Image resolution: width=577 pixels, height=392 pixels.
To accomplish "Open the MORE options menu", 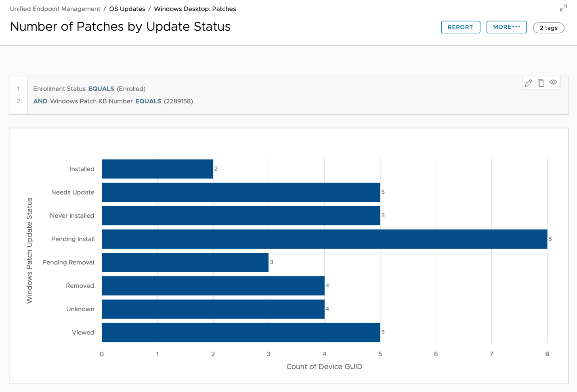I will tap(506, 27).
